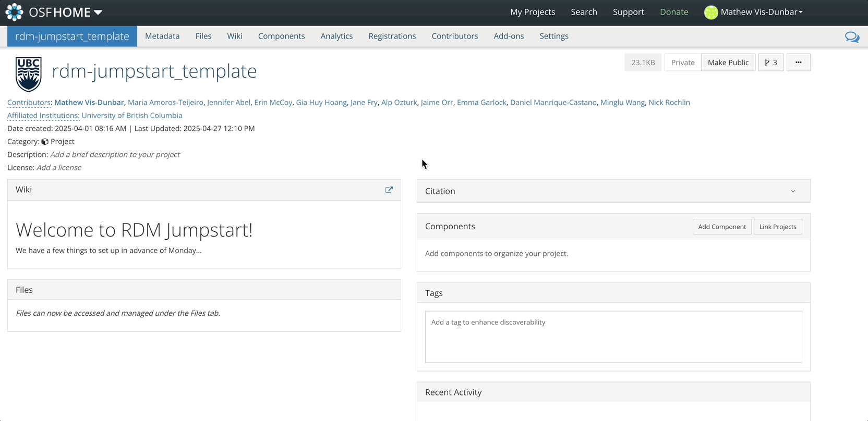Image resolution: width=868 pixels, height=421 pixels.
Task: Make the project public
Action: 728,63
